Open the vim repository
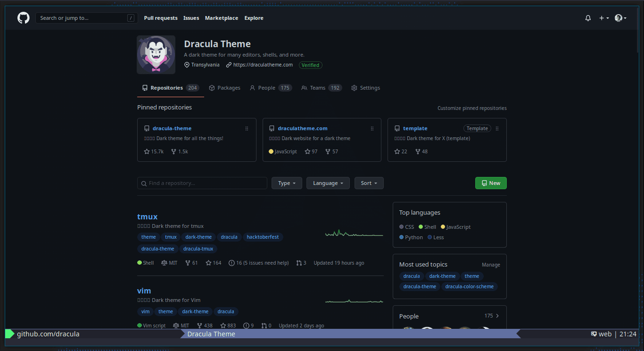The height and width of the screenshot is (351, 644). point(144,291)
